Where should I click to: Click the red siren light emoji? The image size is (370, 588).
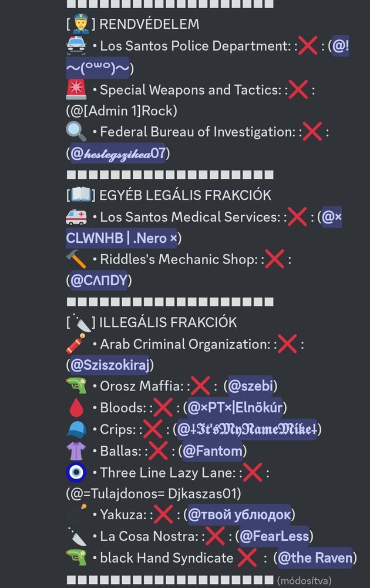click(76, 89)
